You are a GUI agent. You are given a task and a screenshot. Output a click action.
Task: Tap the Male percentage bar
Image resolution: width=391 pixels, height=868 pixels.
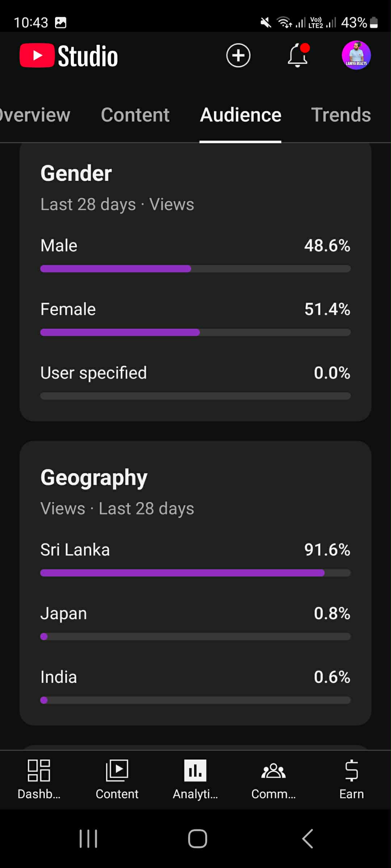195,269
